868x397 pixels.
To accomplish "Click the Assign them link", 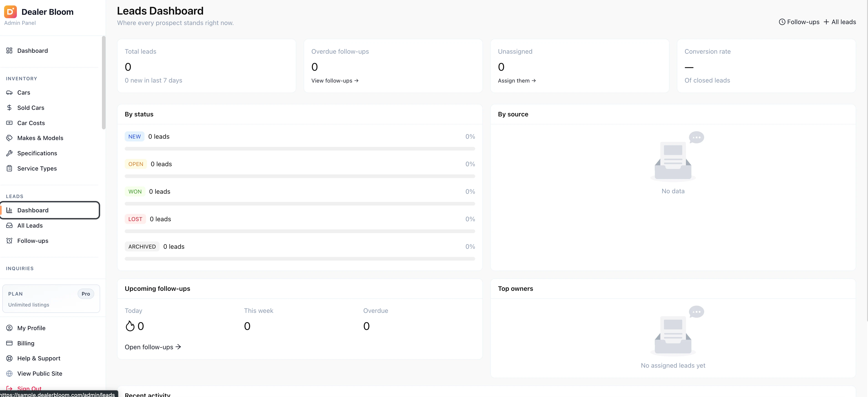I will [x=517, y=80].
